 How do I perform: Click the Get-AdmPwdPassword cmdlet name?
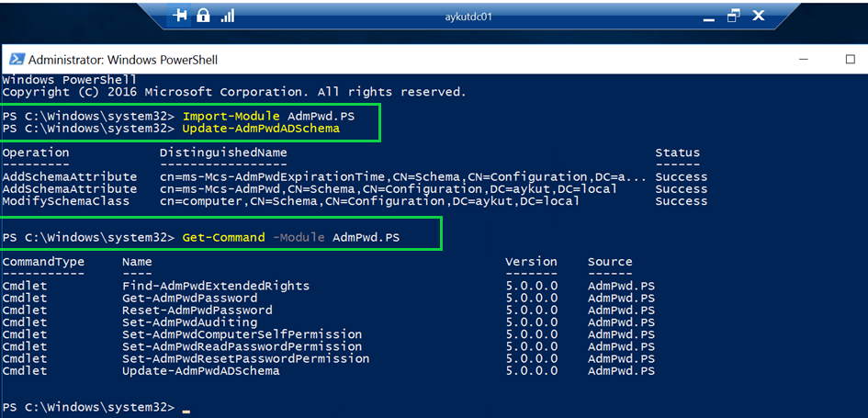(x=189, y=299)
